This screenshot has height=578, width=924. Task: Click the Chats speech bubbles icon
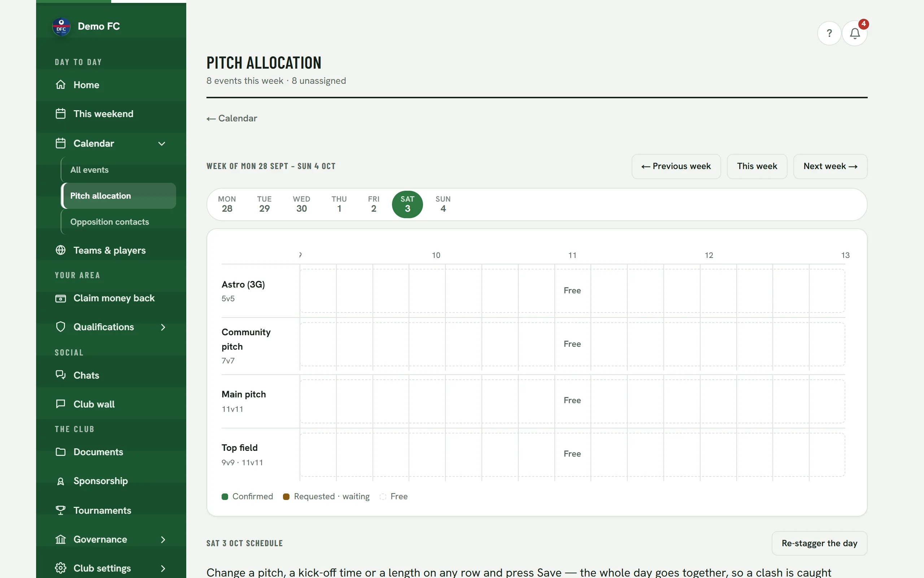(x=61, y=375)
